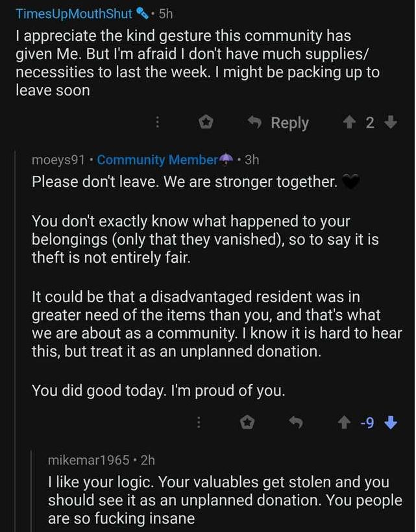Downvote TimesUpMouthShut's comment
The height and width of the screenshot is (532, 416).
pos(391,122)
